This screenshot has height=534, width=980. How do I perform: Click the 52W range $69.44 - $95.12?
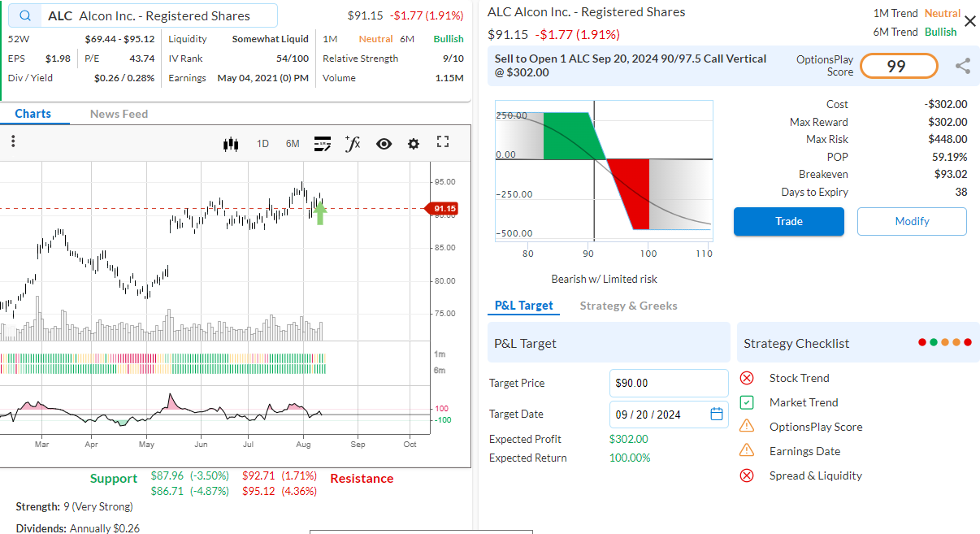click(x=119, y=39)
